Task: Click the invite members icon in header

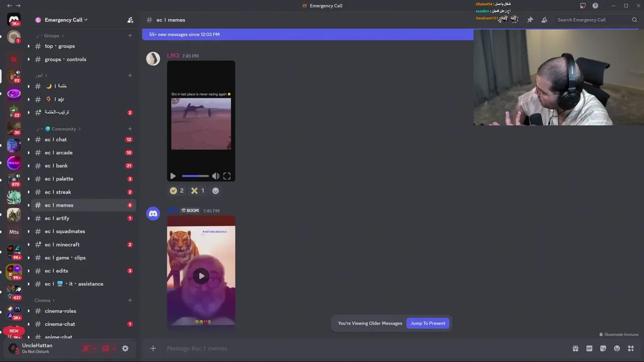Action: pos(130,20)
